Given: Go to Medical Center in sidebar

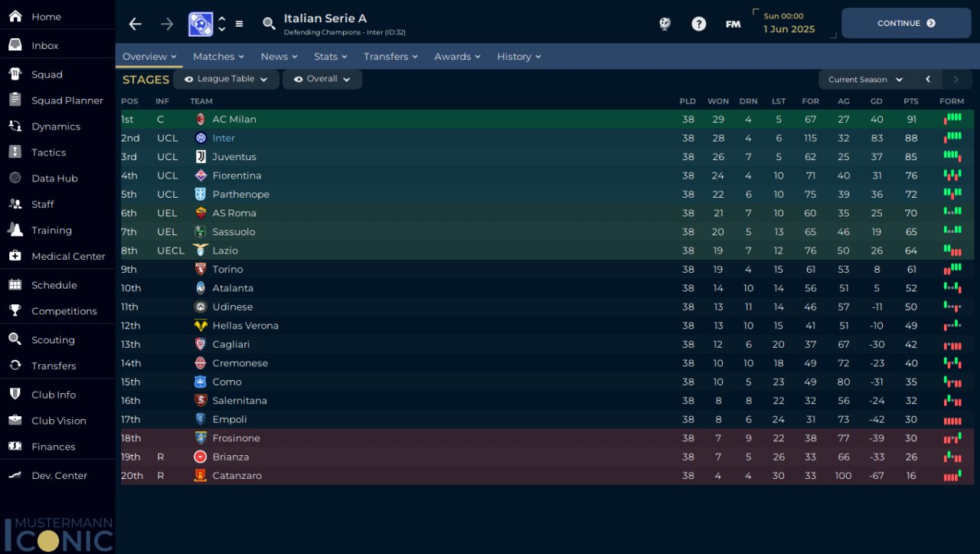Looking at the screenshot, I should click(x=67, y=256).
